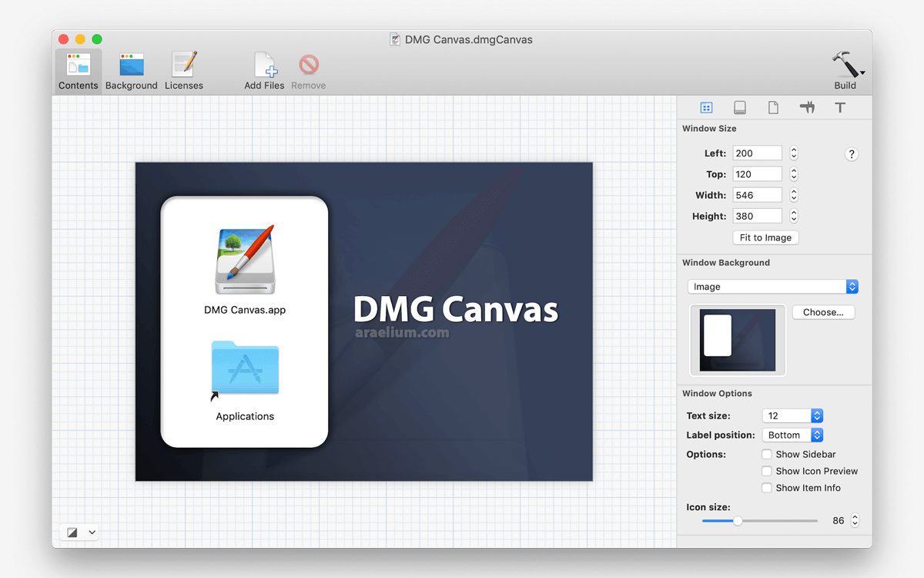The width and height of the screenshot is (924, 578).
Task: Select the caliper geometry inspector tab
Action: (x=807, y=108)
